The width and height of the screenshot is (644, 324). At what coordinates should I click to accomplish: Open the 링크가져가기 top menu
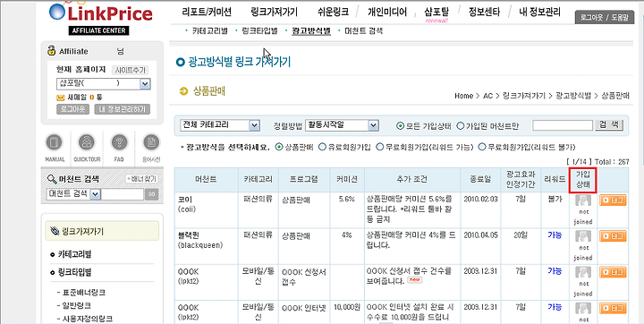[274, 13]
